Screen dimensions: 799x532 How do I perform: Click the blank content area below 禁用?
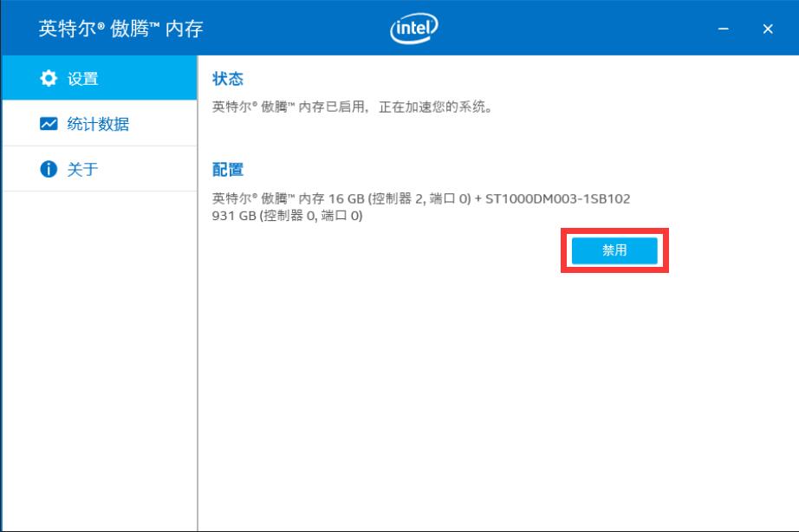pyautogui.click(x=497, y=390)
